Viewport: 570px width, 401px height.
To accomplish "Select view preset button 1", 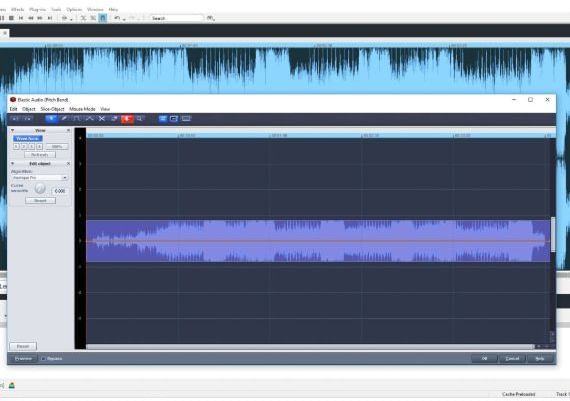I will tap(16, 147).
